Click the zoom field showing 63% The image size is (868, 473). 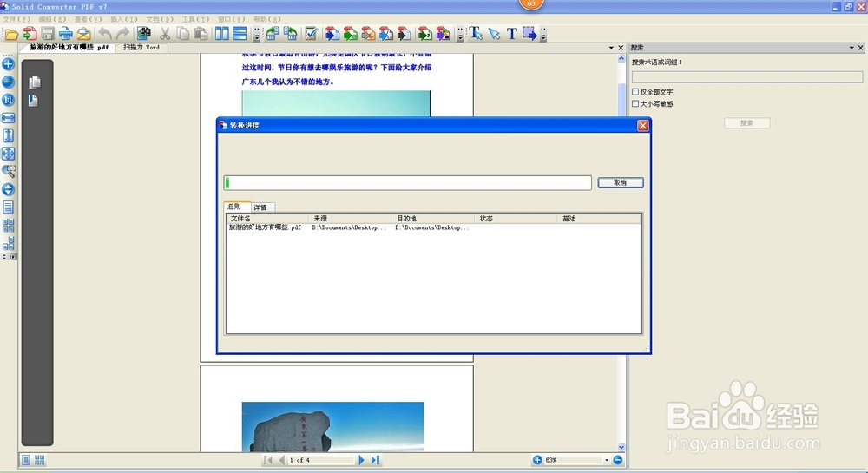tap(573, 460)
